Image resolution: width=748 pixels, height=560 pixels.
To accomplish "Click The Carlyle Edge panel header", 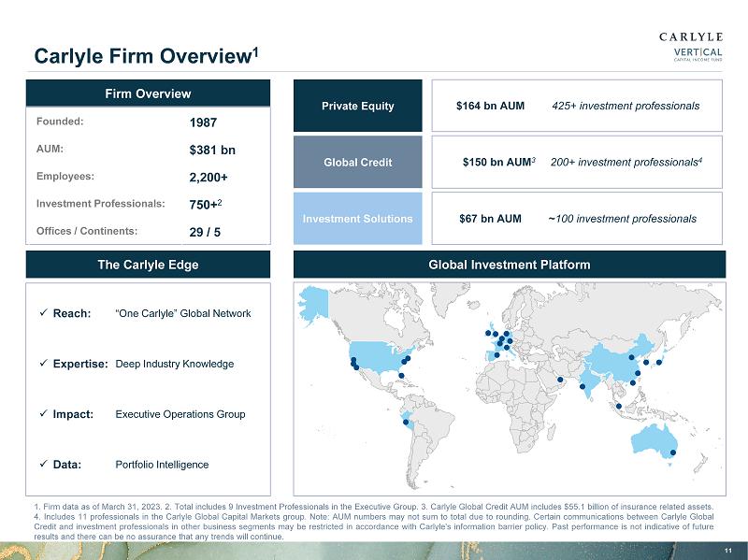I will tap(149, 265).
